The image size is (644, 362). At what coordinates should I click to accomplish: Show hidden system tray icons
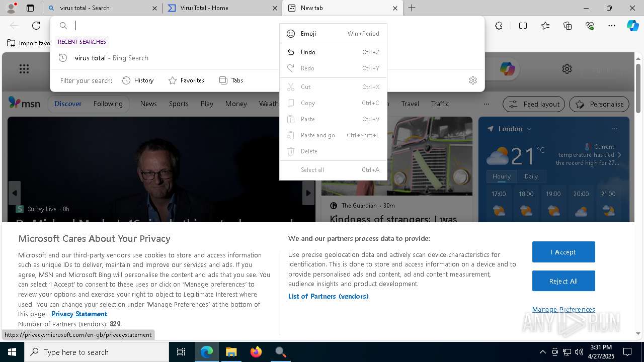coord(542,352)
